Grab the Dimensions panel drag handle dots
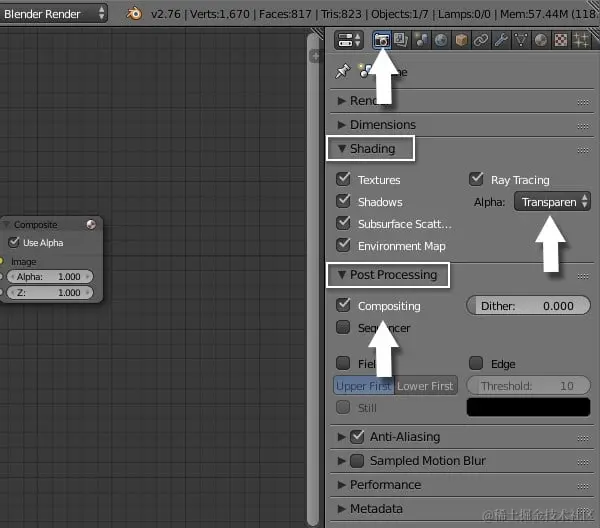 tap(583, 126)
